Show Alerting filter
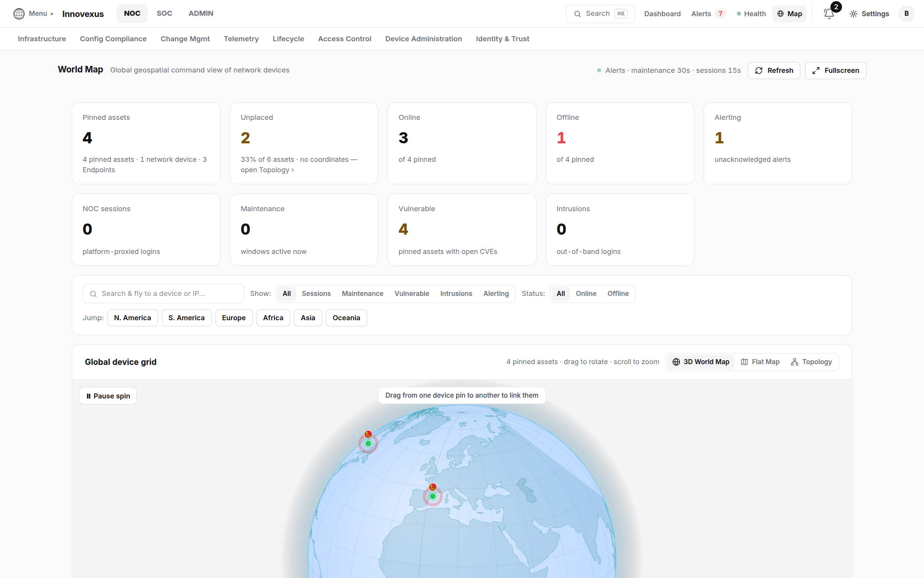Viewport: 924px width, 578px height. (x=496, y=294)
